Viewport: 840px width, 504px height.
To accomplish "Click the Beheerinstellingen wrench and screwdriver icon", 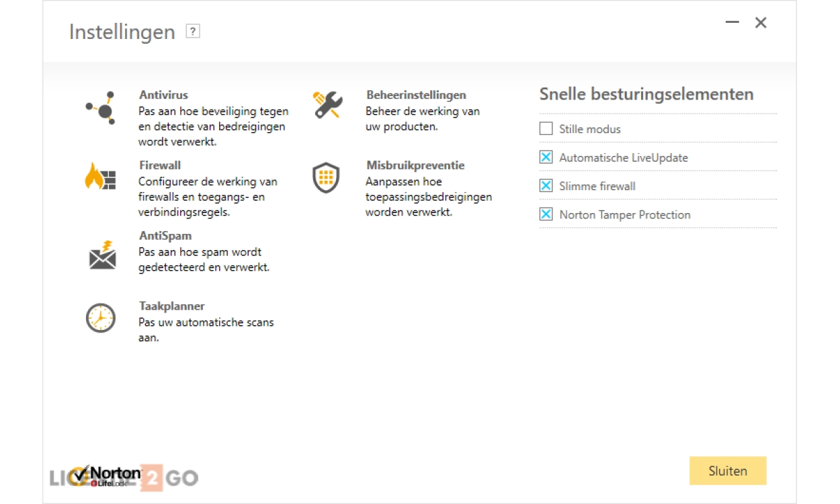I will click(328, 106).
